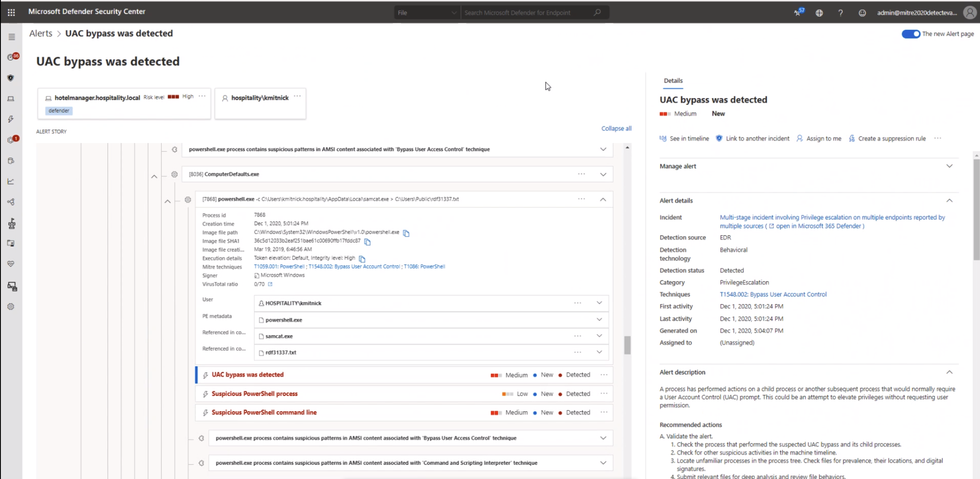
Task: Click the search magnifier icon
Action: click(597, 13)
